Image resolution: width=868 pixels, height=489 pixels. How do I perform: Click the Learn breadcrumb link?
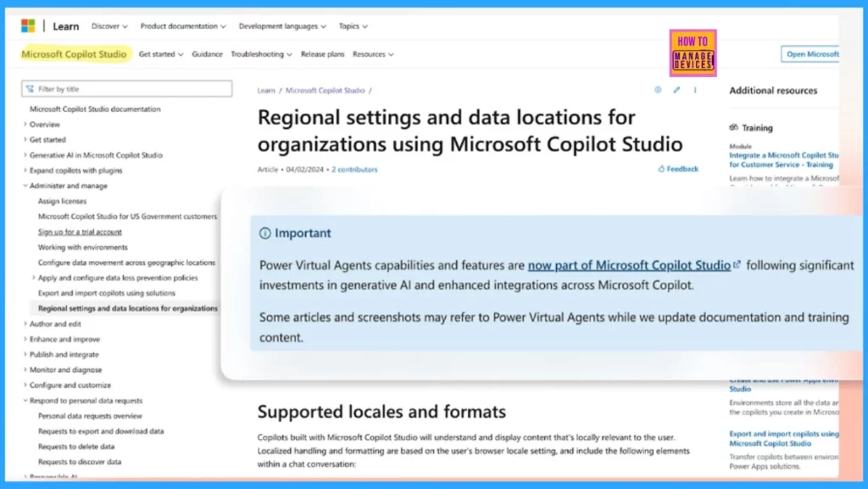(265, 91)
